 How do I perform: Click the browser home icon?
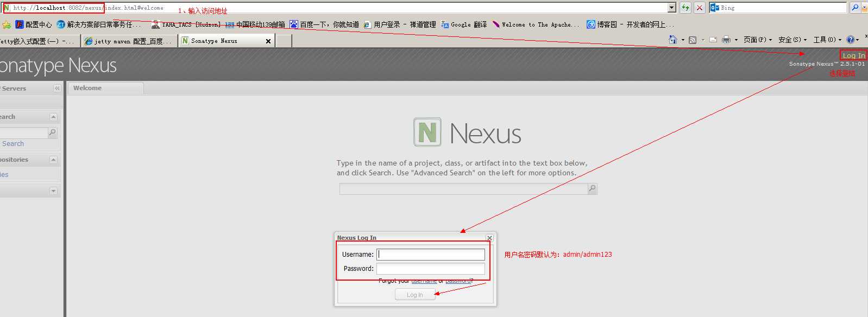(673, 40)
